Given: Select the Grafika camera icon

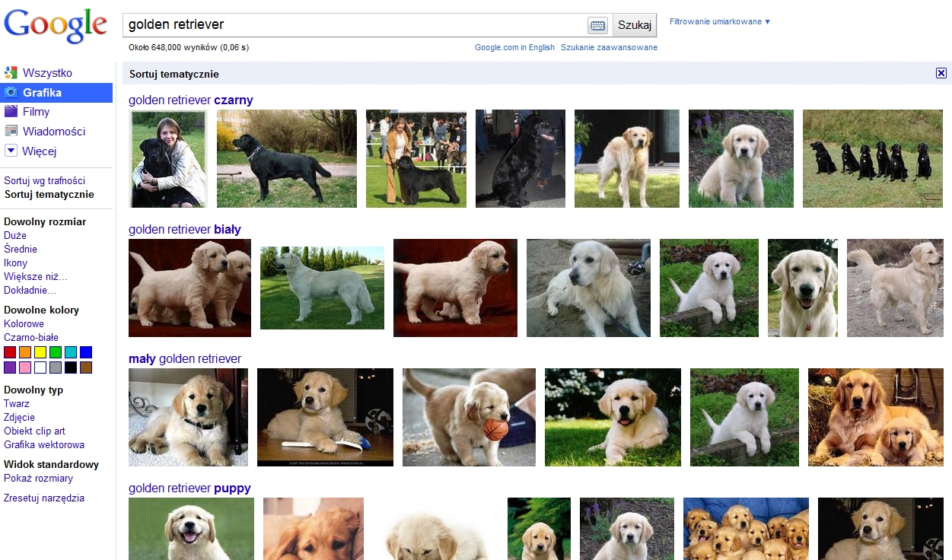Looking at the screenshot, I should (x=11, y=93).
